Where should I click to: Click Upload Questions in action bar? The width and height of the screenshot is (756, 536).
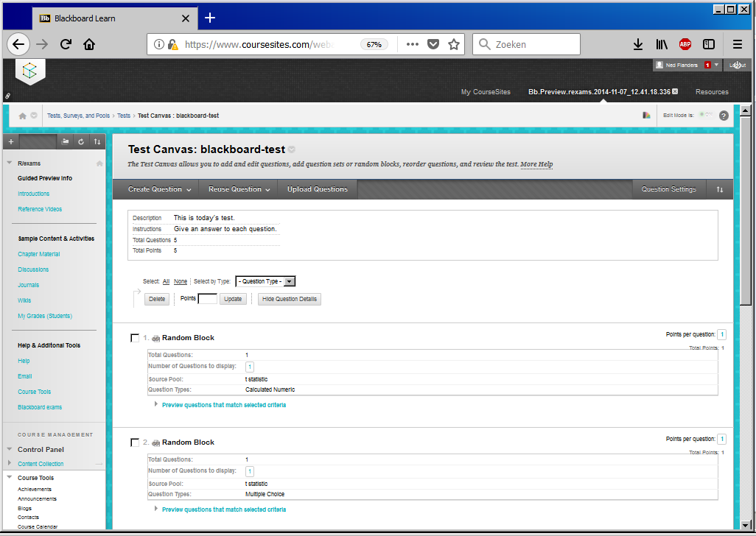[318, 189]
